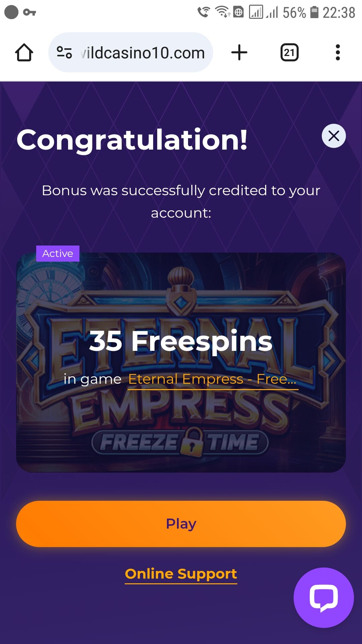
Task: Tap the Eternal Empress bonus banner image
Action: click(x=181, y=363)
